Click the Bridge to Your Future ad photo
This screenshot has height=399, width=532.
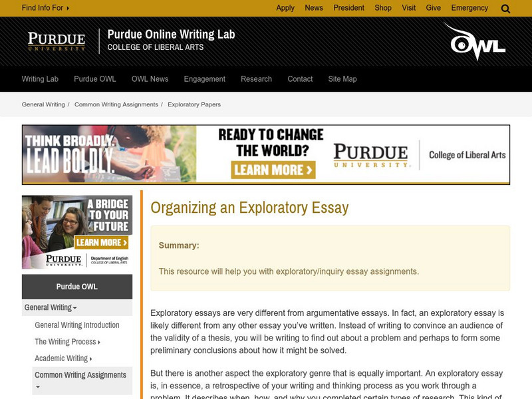pyautogui.click(x=77, y=232)
